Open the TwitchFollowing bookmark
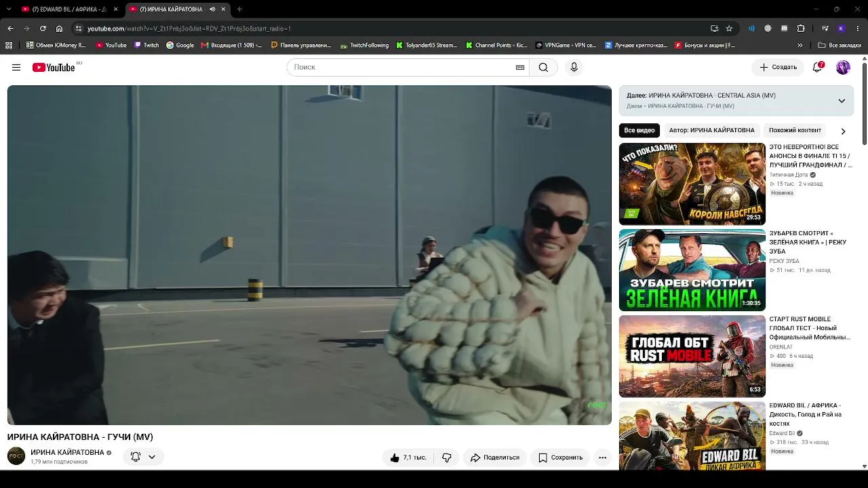Screen dimensions: 868x488 point(364,45)
